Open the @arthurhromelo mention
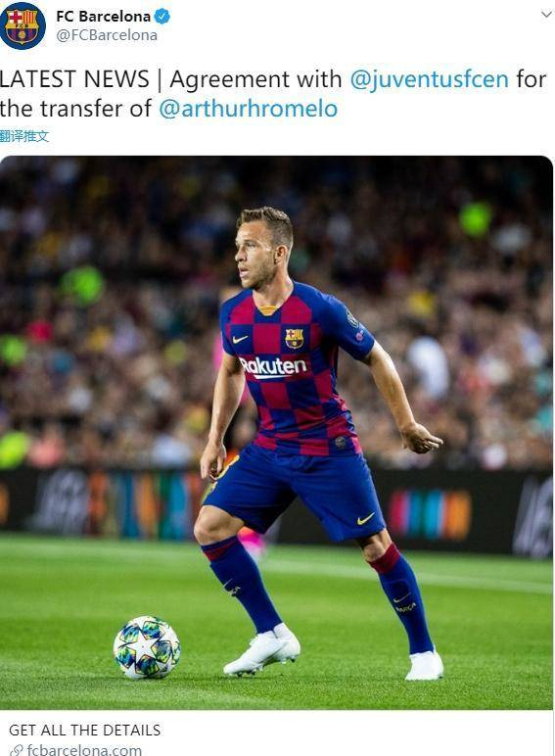Viewport: 555px width, 756px height. coord(248,109)
